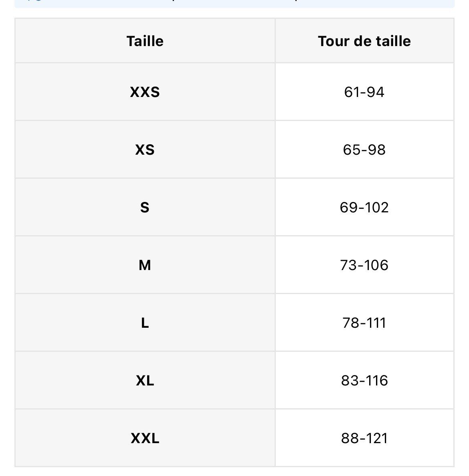
Task: Select the 83-116 waist measurement cell
Action: pos(364,380)
